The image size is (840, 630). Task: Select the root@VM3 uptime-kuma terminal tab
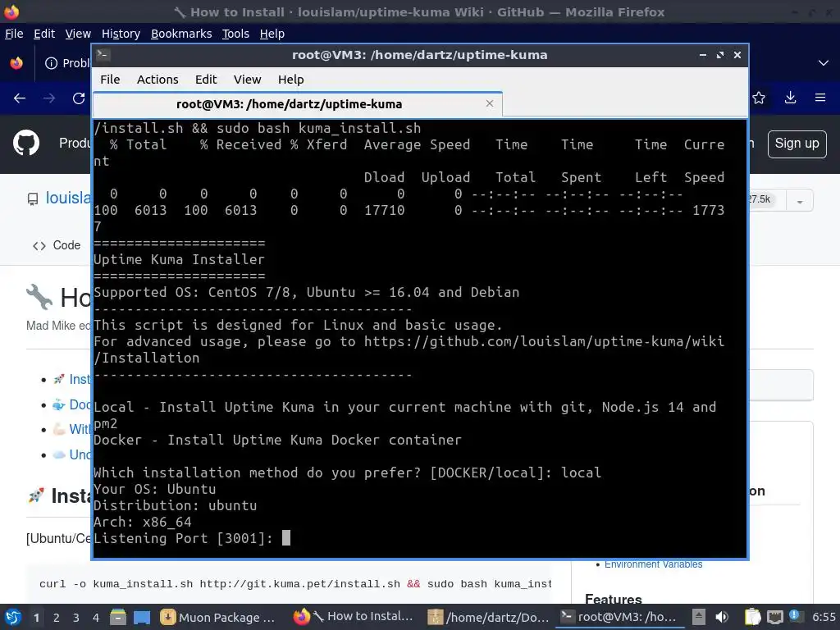tap(297, 104)
